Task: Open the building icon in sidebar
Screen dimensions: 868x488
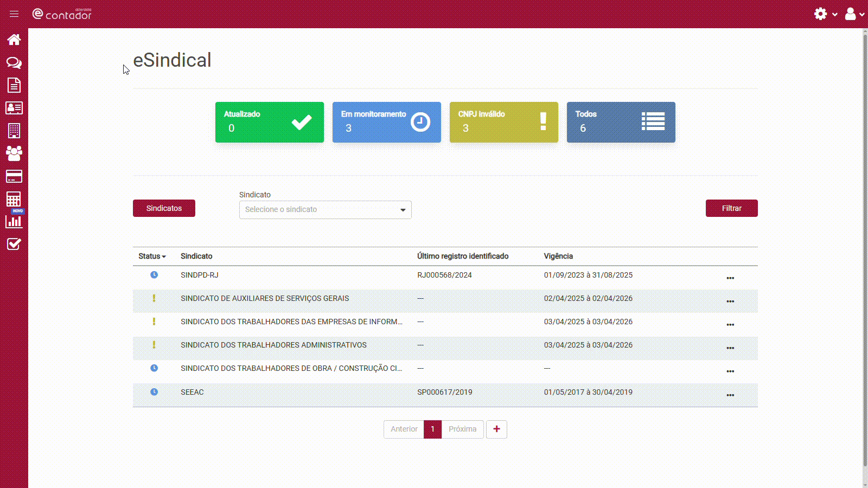Action: point(14,131)
